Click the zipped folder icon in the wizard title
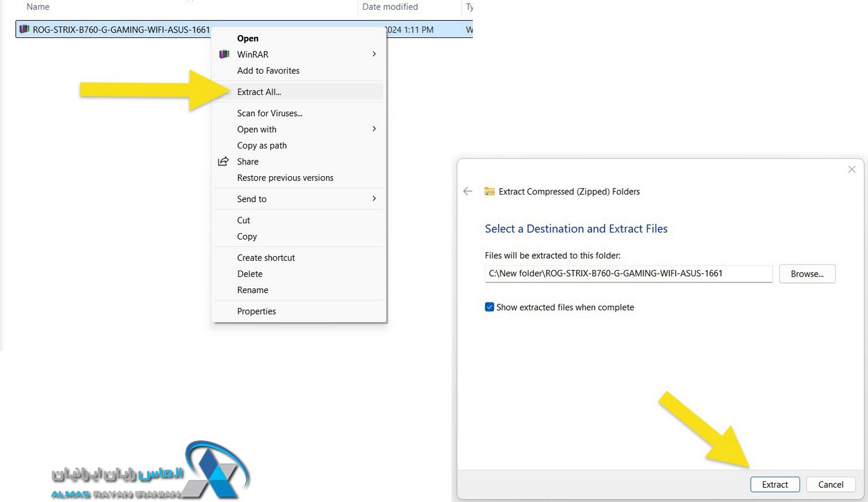The image size is (868, 502). tap(489, 191)
